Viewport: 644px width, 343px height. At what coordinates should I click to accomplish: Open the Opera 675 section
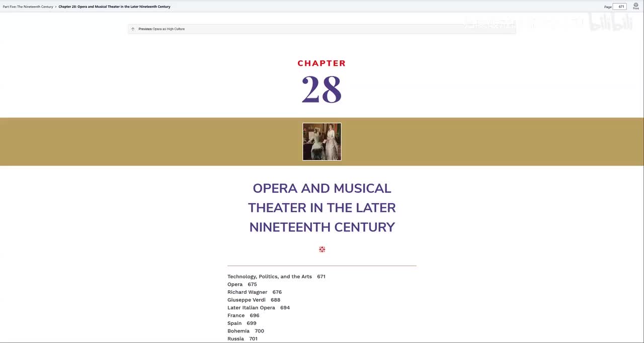[242, 284]
